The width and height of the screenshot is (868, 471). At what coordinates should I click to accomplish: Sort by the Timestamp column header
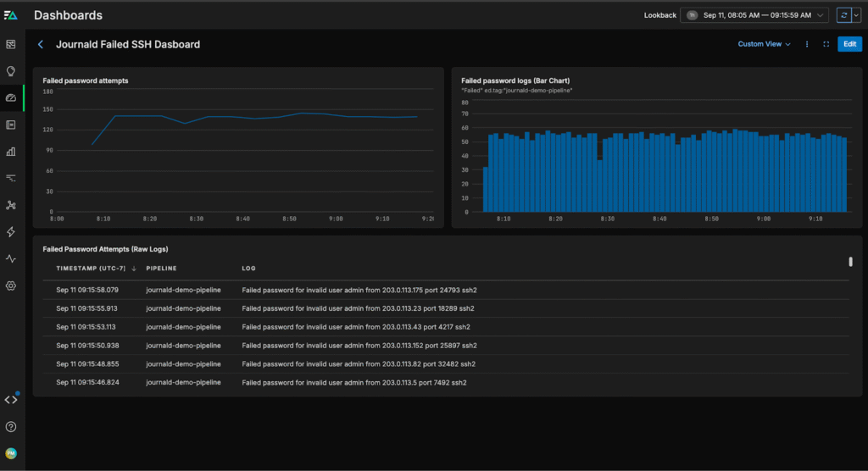tap(91, 269)
